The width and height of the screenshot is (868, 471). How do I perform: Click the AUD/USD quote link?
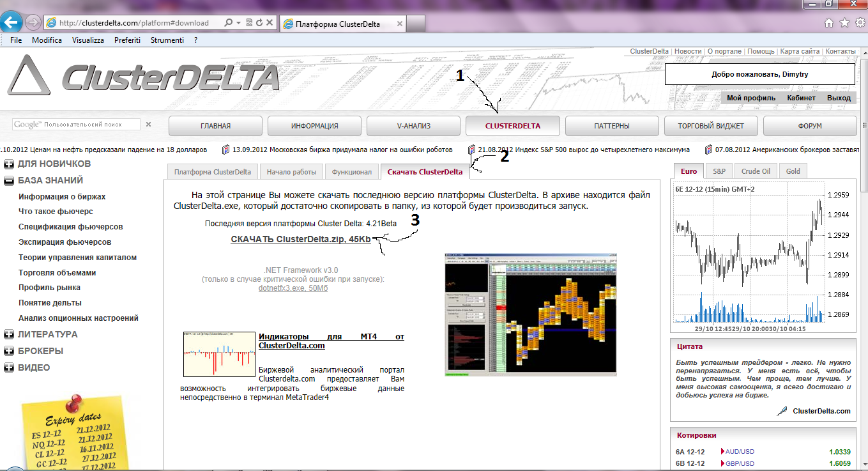pyautogui.click(x=740, y=452)
